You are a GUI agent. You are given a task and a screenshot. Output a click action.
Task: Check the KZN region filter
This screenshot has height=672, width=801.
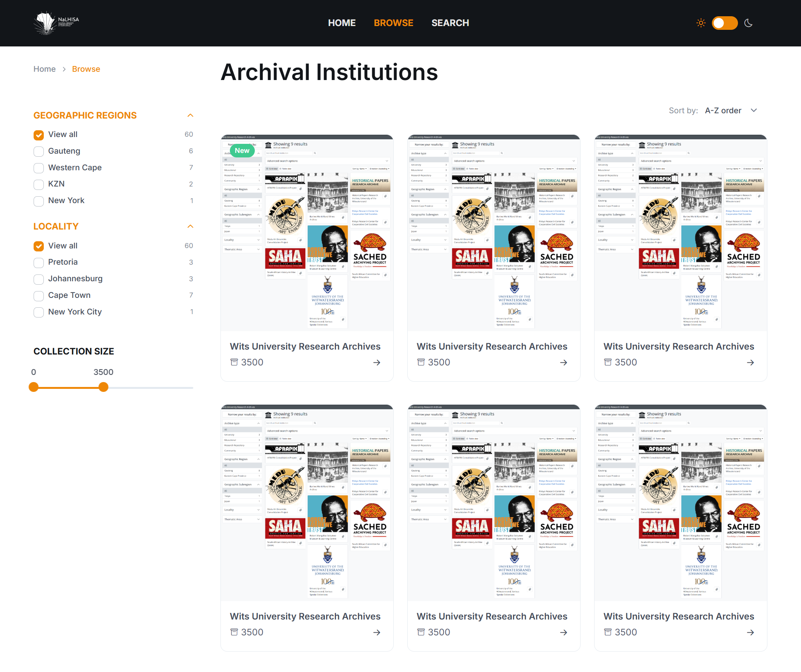pyautogui.click(x=39, y=185)
